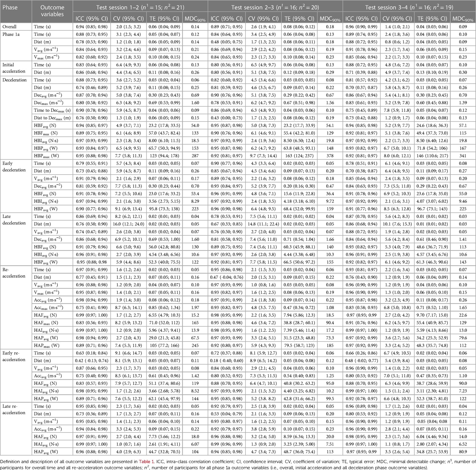Click the TE cell '6.55 (4.79; 10.3)'

coord(164,315)
